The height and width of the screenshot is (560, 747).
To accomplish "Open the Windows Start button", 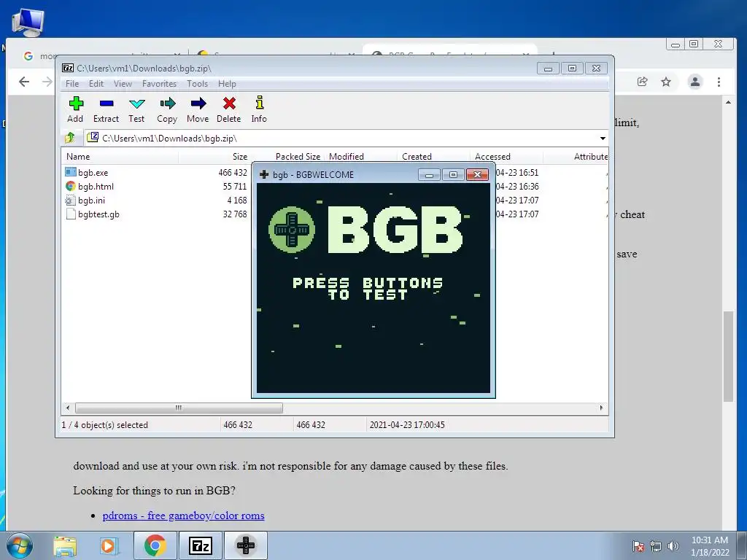I will 20,545.
